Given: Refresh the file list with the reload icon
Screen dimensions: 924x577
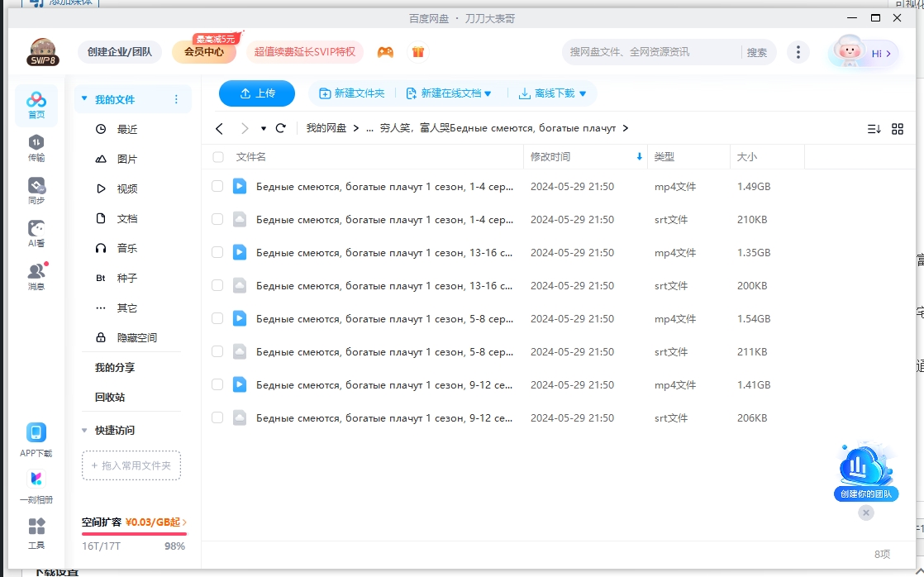Looking at the screenshot, I should 281,129.
